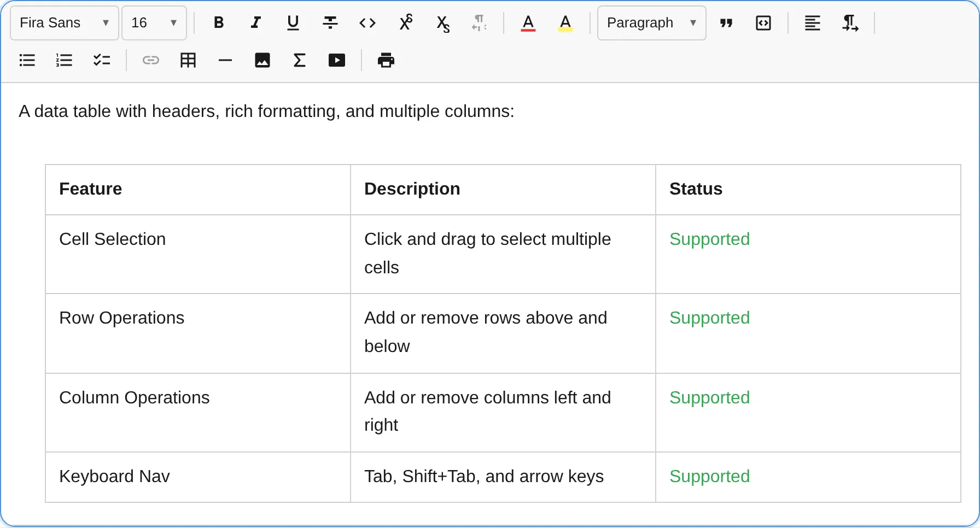Toggle underline formatting
This screenshot has width=980, height=528.
[x=293, y=23]
